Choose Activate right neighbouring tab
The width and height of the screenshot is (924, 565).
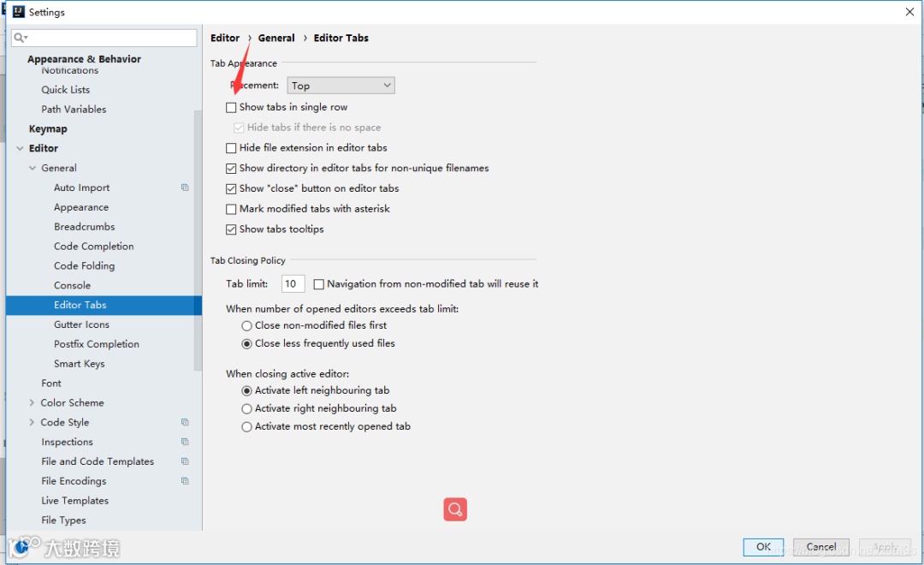pyautogui.click(x=247, y=408)
